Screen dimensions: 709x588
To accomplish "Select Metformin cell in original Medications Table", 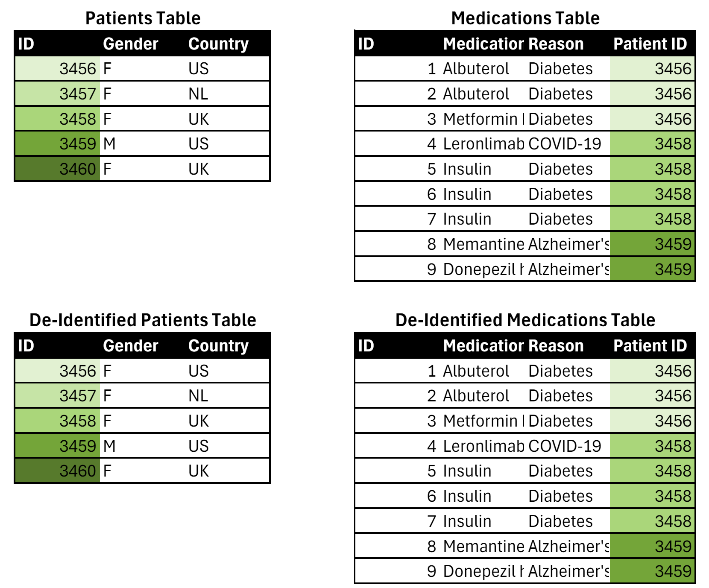I will pos(483,119).
